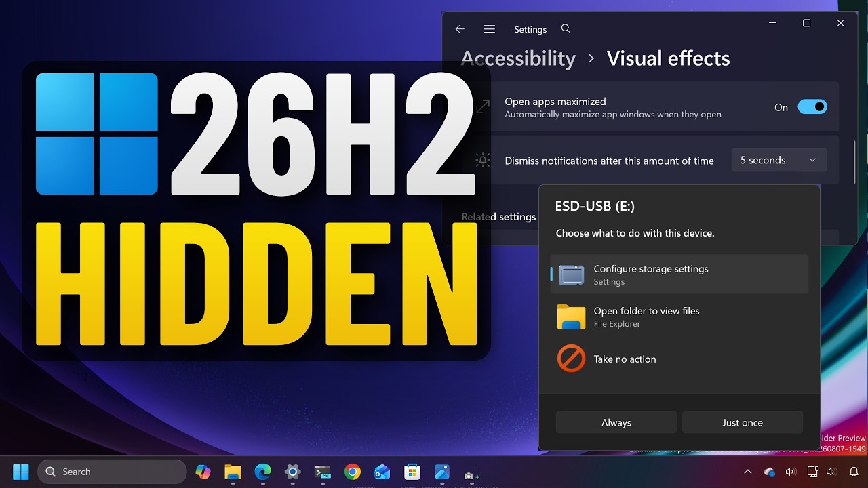Open the Photos app taskbar icon
This screenshot has width=868, height=488.
tap(441, 472)
